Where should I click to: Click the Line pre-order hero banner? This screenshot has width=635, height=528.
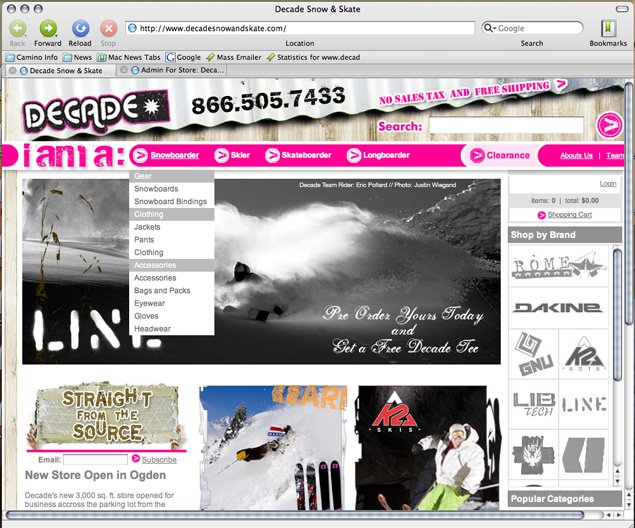click(x=261, y=271)
